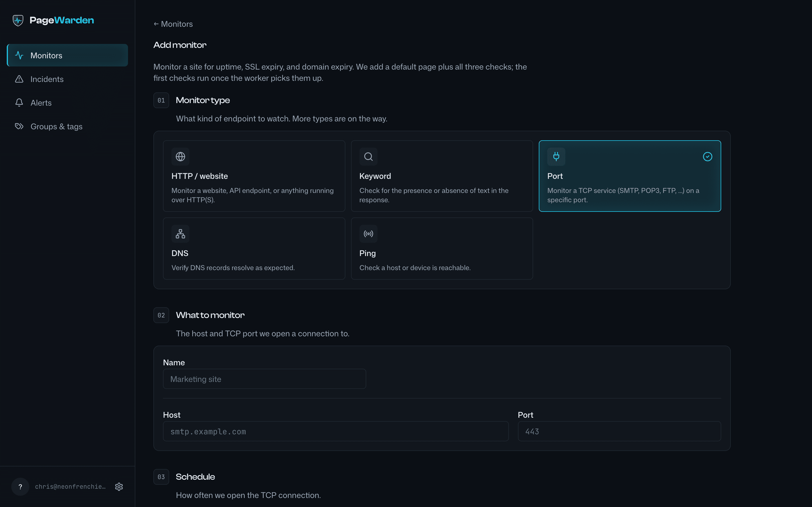Click the Port number input field

coord(619,431)
